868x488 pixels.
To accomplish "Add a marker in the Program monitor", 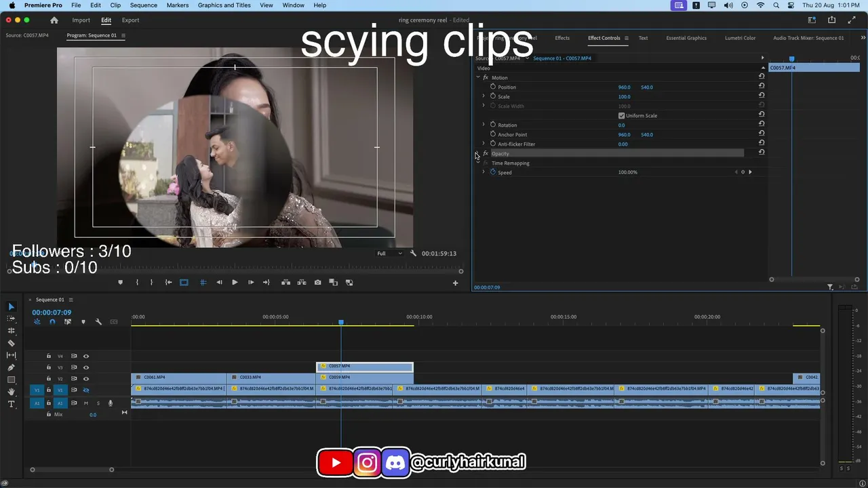I will pyautogui.click(x=121, y=283).
